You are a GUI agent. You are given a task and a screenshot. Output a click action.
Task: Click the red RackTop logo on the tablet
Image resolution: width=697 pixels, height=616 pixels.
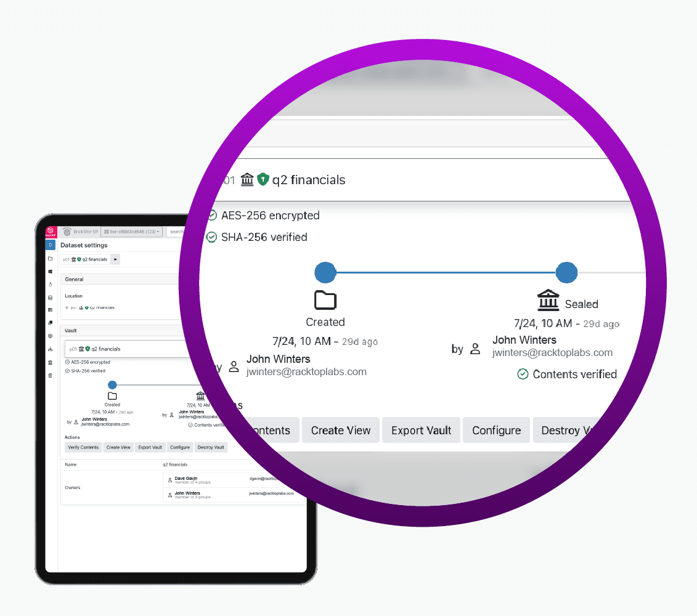51,232
